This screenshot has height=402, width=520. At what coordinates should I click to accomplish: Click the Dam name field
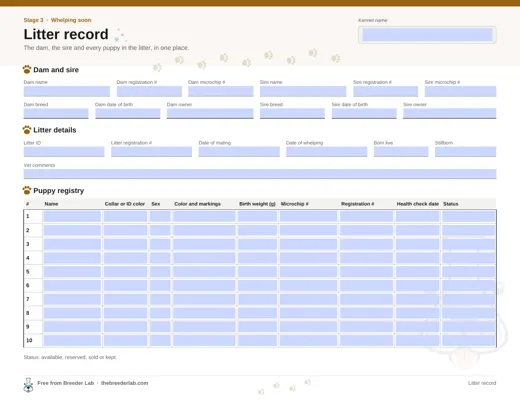coord(67,91)
